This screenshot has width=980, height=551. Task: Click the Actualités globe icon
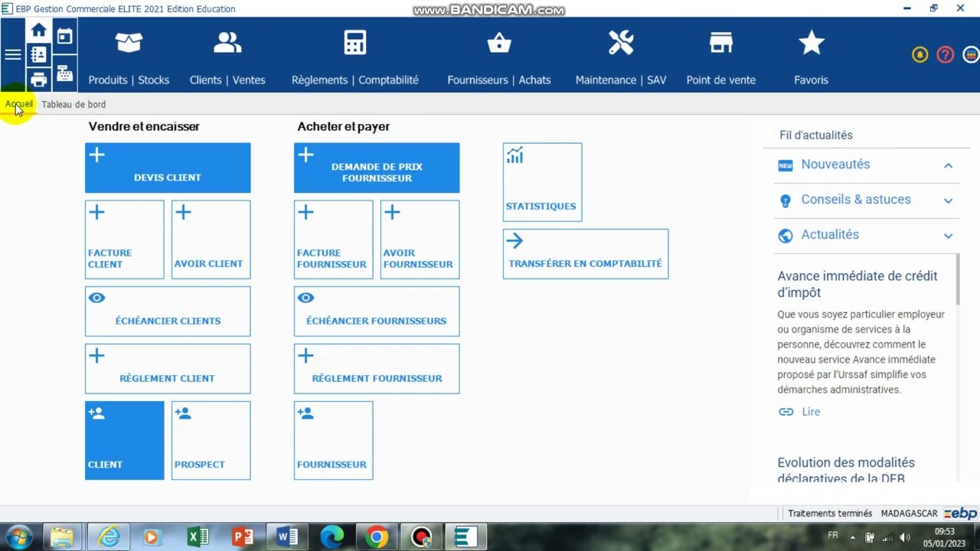point(785,236)
